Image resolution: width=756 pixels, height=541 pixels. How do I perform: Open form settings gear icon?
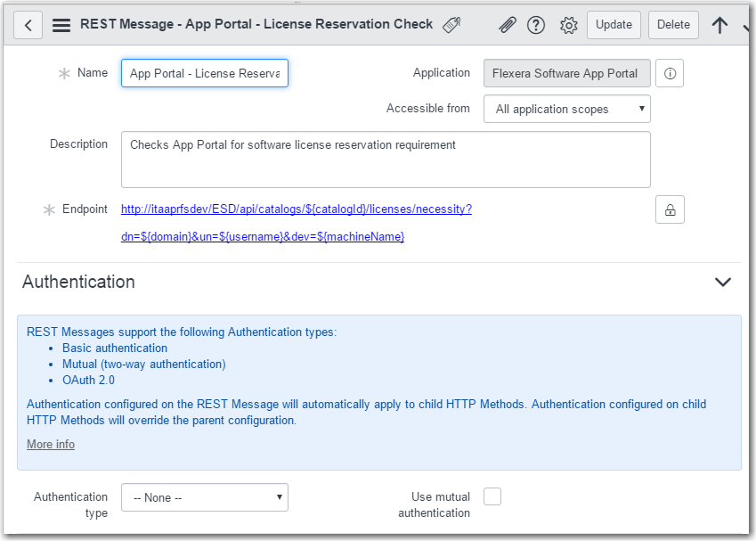tap(568, 25)
